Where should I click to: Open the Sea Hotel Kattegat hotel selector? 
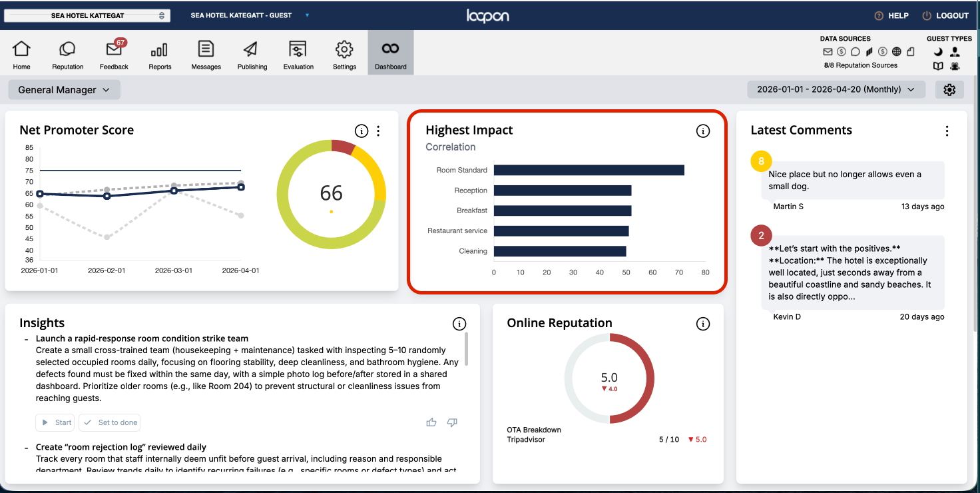(87, 15)
